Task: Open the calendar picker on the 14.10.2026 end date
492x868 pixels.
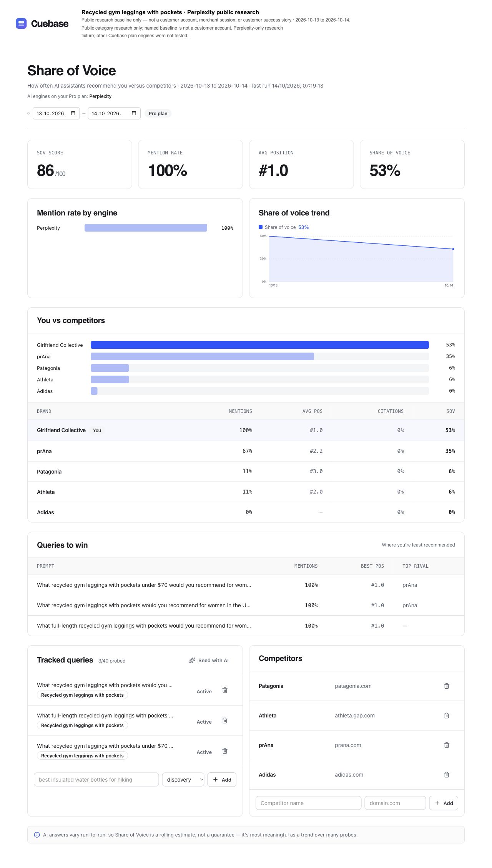Action: click(134, 113)
